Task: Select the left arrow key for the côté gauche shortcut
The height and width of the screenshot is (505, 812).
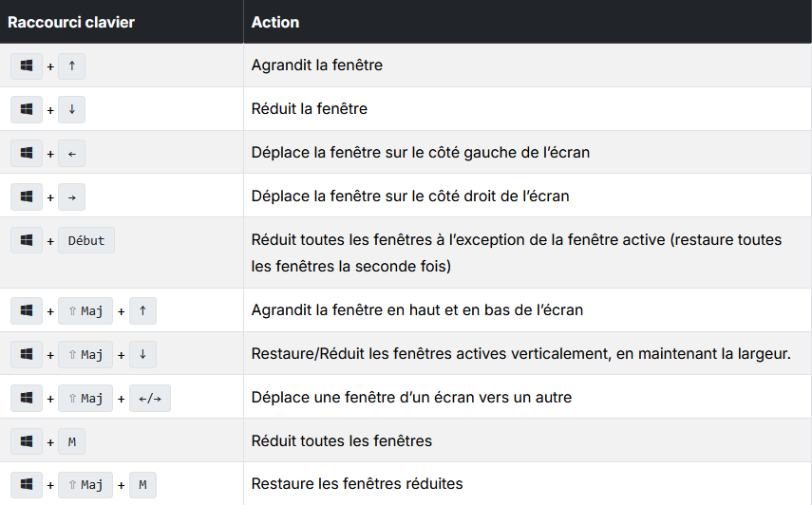Action: pos(71,153)
